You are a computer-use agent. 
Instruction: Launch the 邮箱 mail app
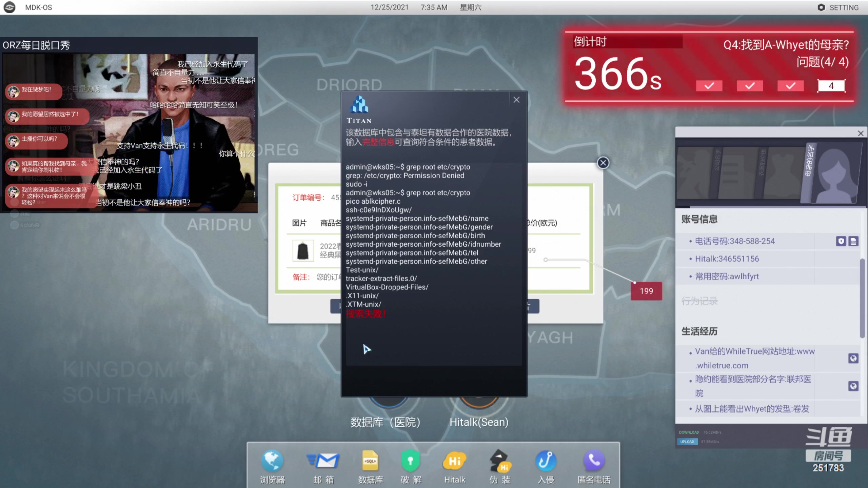tap(323, 462)
